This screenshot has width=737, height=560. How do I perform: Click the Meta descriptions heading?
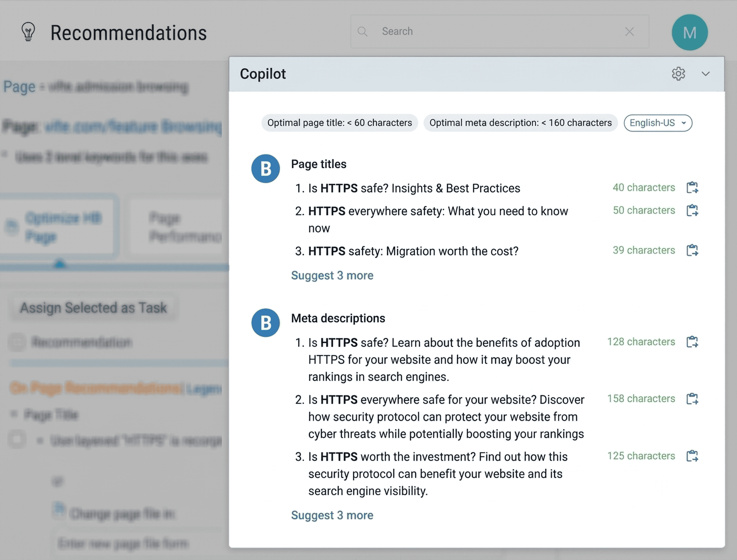tap(338, 318)
